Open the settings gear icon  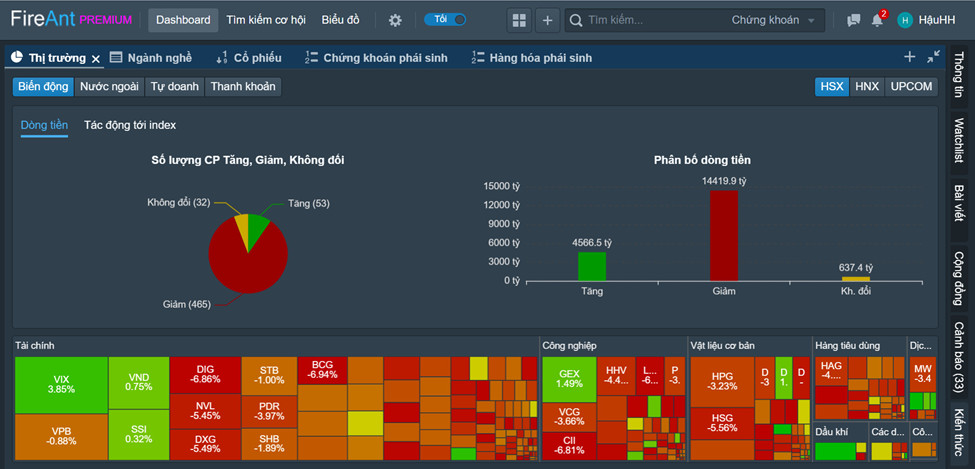[x=395, y=21]
